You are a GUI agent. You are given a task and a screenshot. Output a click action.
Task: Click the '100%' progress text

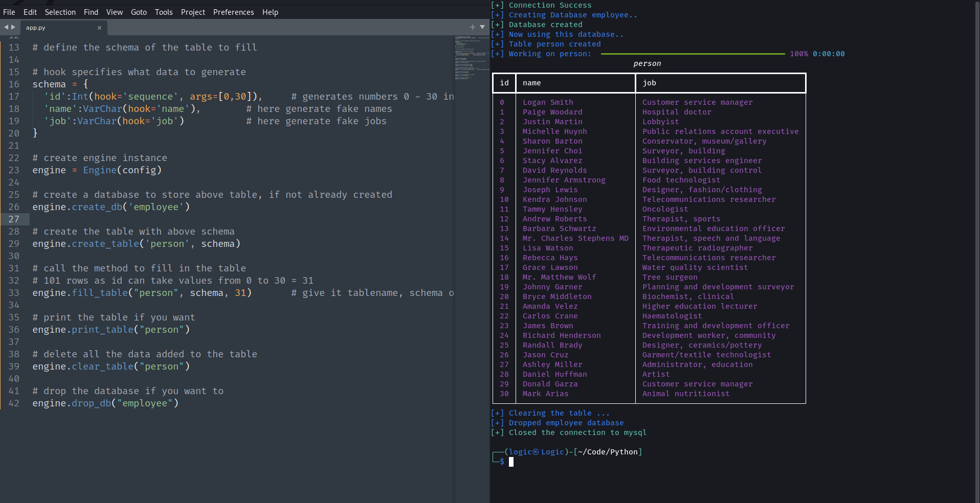click(799, 54)
